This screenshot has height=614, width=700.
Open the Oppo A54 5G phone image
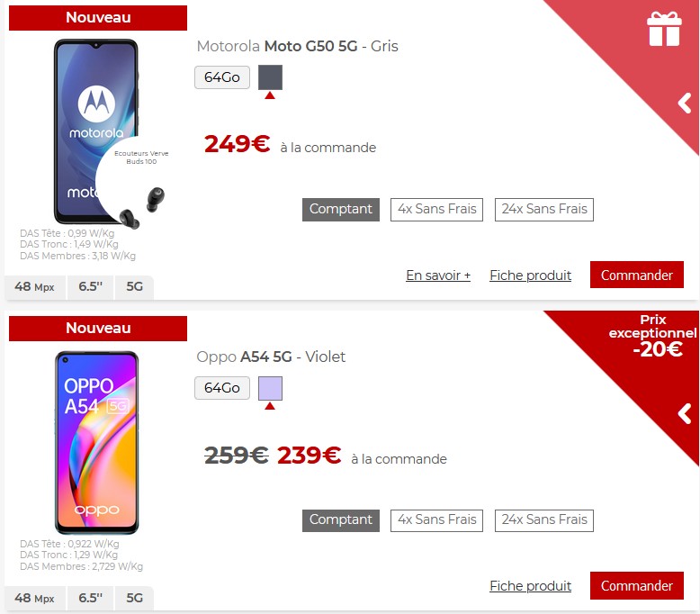[96, 443]
